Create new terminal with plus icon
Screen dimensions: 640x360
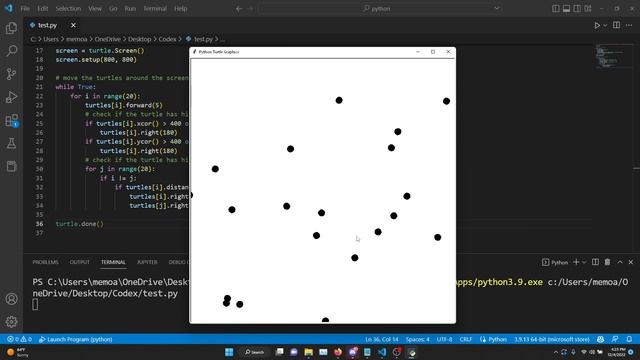[x=576, y=262]
